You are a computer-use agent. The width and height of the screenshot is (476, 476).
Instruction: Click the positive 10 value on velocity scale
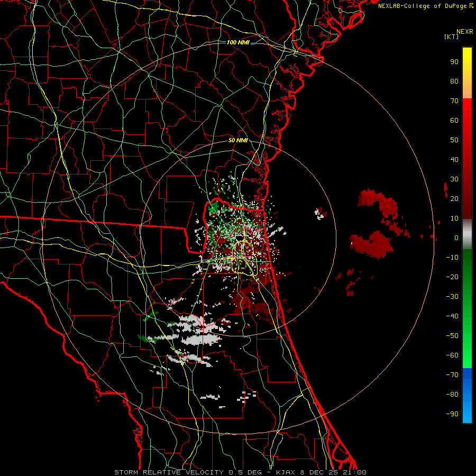[454, 218]
